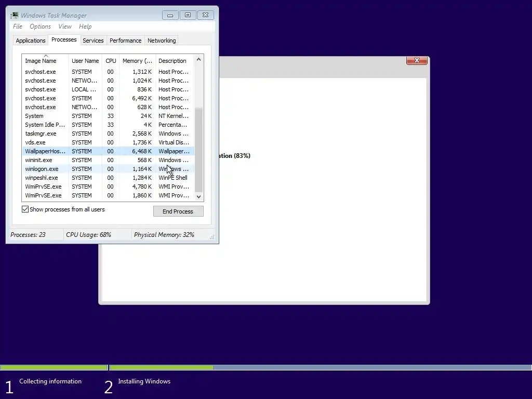Viewport: 532px width, 399px height.
Task: Click the Task Manager resize grip
Action: point(212,237)
